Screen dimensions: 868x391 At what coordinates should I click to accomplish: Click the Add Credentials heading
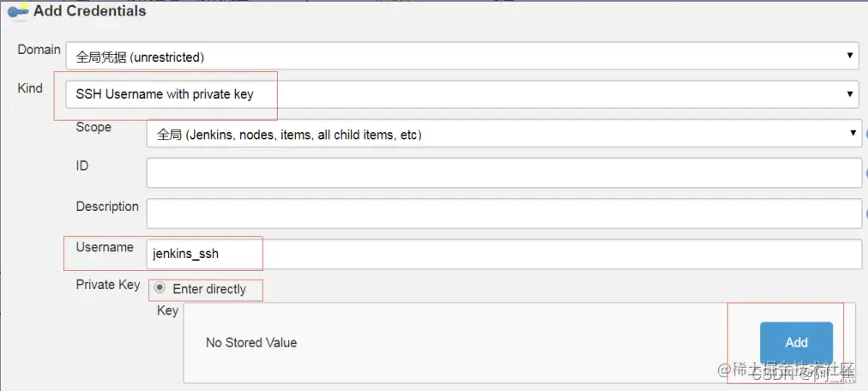90,10
